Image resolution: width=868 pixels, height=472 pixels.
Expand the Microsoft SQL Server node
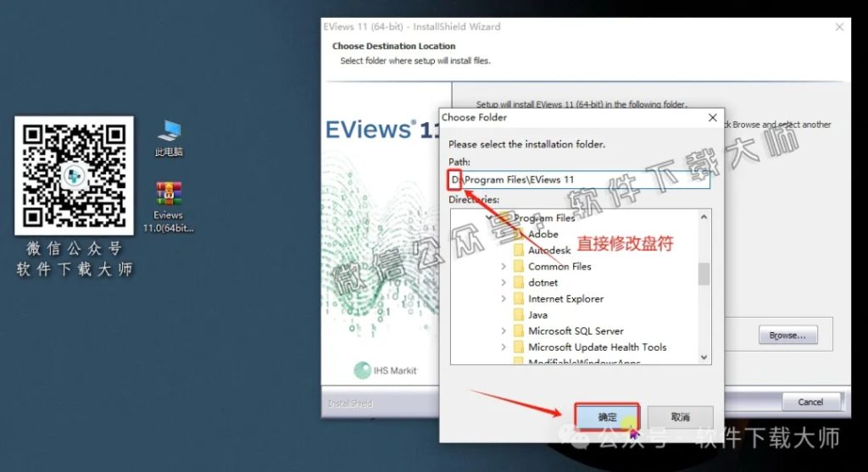coord(504,330)
